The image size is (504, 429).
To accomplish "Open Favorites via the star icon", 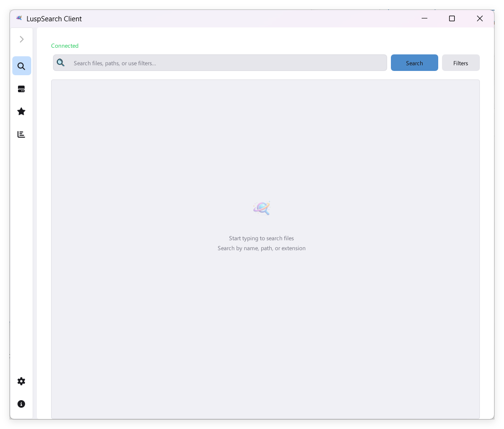I will click(x=21, y=112).
